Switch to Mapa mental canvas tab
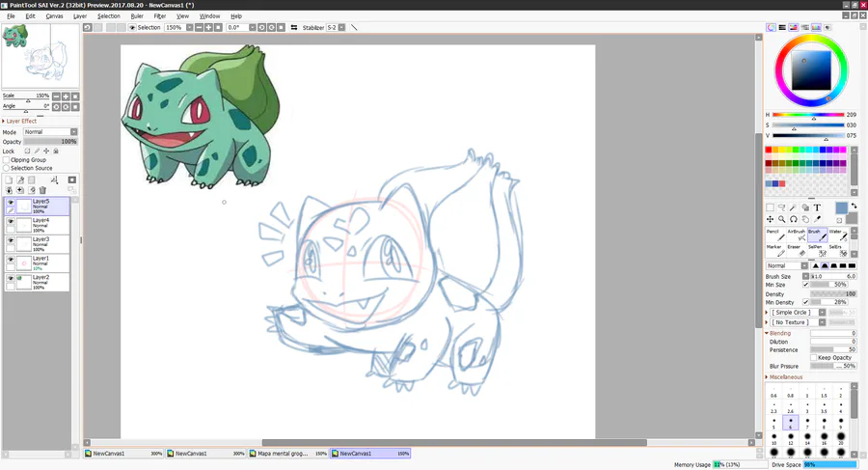The width and height of the screenshot is (868, 470). click(x=287, y=454)
